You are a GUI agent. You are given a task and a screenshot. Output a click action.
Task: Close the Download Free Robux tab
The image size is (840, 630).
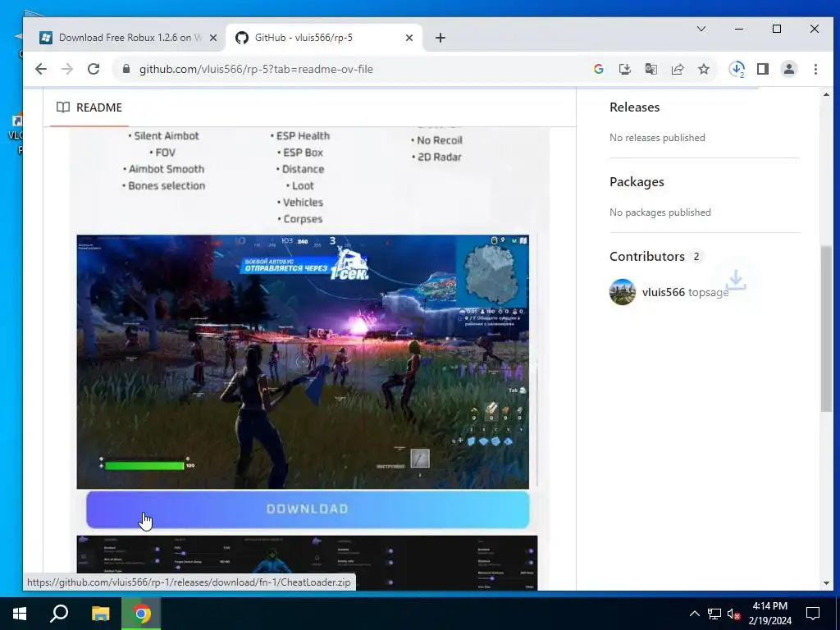tap(213, 38)
